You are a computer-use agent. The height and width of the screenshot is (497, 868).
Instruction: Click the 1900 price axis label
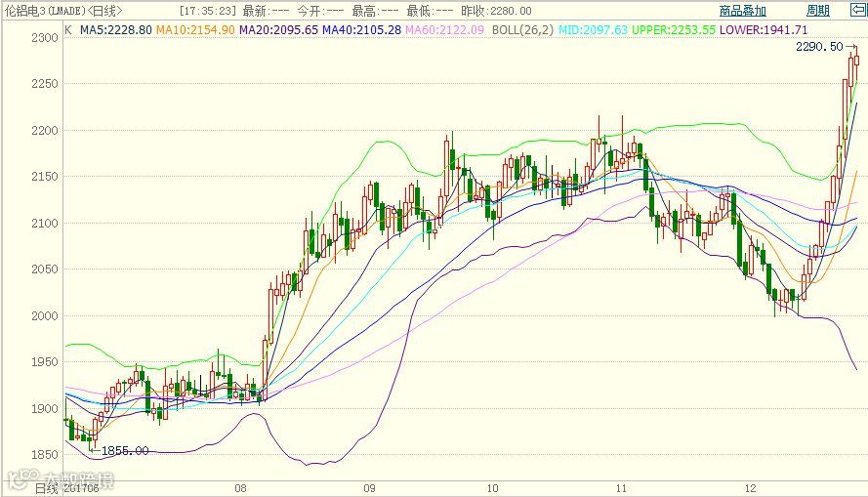(x=44, y=408)
